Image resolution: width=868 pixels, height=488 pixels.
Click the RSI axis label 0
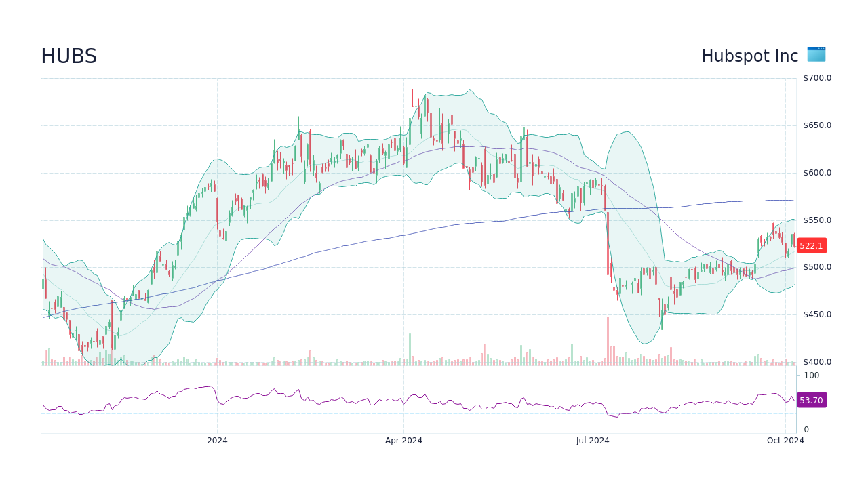click(x=806, y=430)
